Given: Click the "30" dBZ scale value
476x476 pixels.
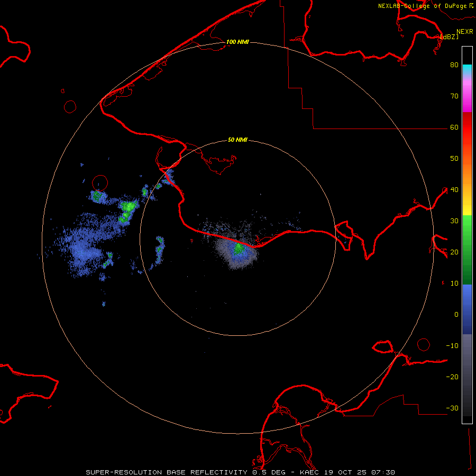Looking at the screenshot, I should 454,221.
